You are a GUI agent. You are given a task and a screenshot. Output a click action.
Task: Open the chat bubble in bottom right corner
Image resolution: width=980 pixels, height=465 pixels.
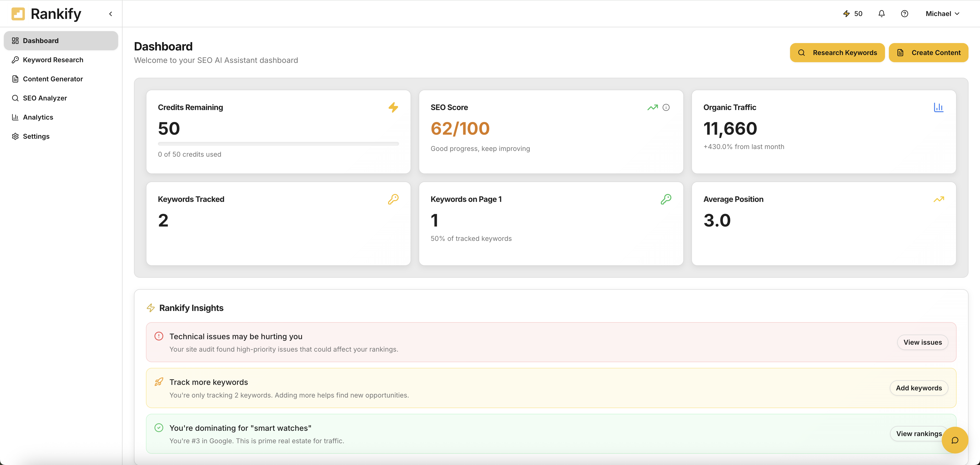pos(955,440)
